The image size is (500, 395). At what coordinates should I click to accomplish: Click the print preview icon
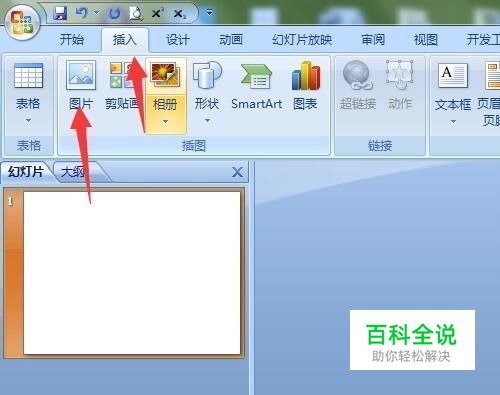[136, 13]
